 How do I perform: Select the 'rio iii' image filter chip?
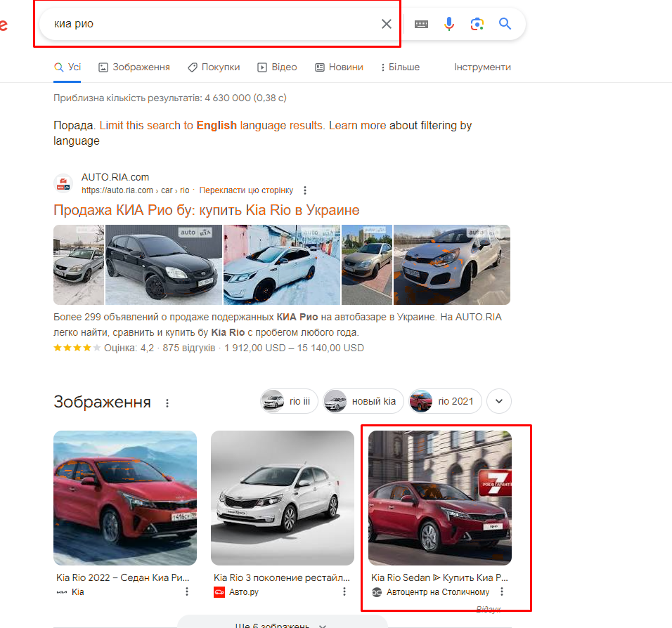point(289,401)
